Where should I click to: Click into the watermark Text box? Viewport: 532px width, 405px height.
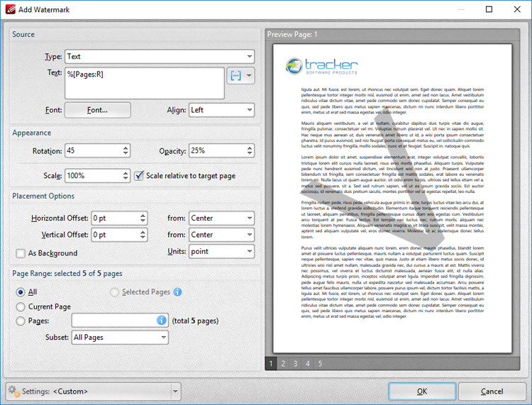coord(145,83)
